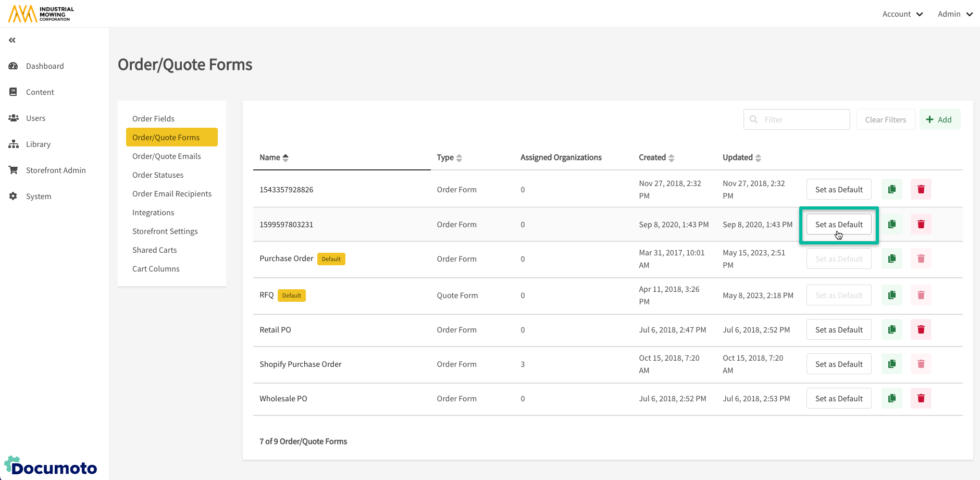Delete the Wholesale PO form
This screenshot has height=480, width=980.
pos(921,398)
